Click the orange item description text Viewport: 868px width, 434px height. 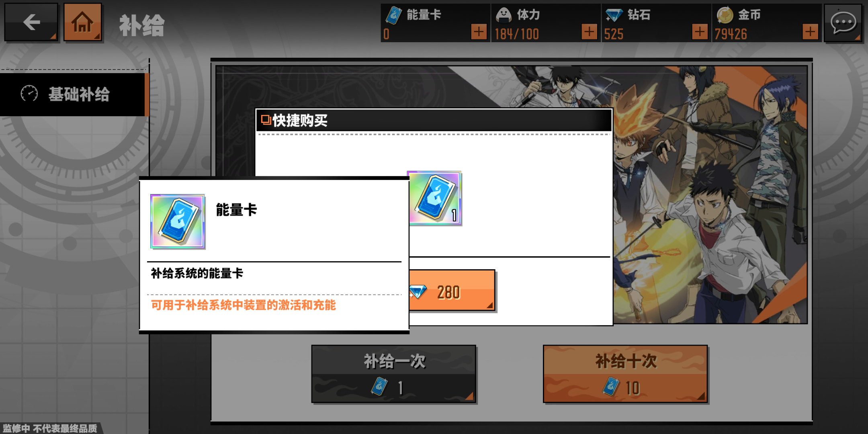tap(243, 305)
